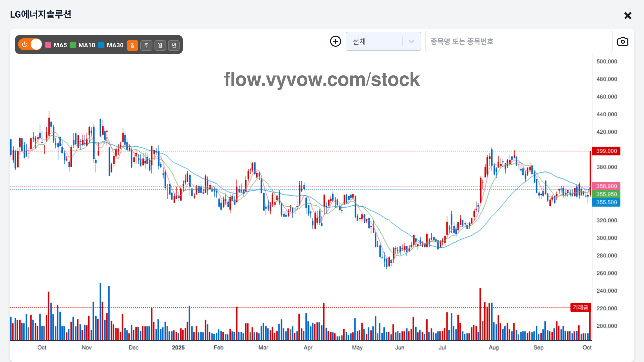Click the dropdown chevron arrow beside 전체

tap(411, 41)
